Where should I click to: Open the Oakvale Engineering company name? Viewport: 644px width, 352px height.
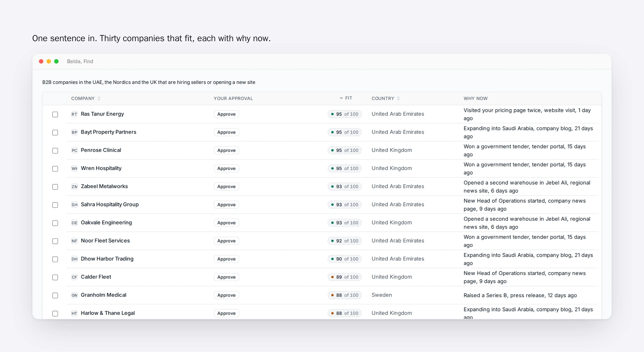(x=106, y=223)
